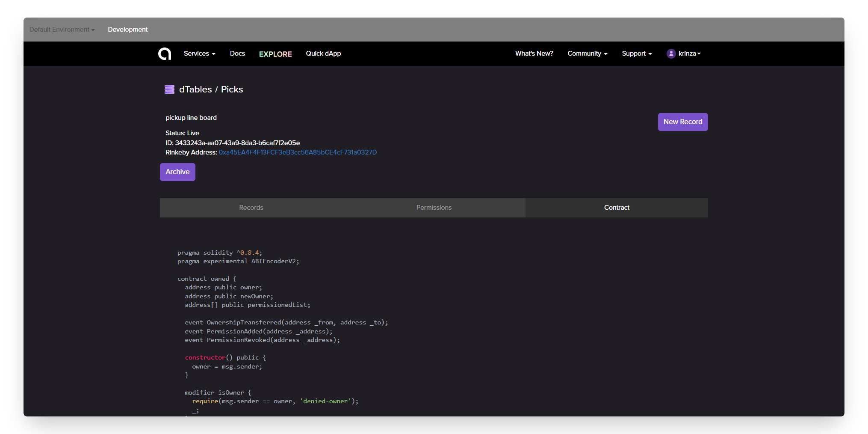Go to the EXPLORE section
The width and height of the screenshot is (868, 434).
point(275,54)
